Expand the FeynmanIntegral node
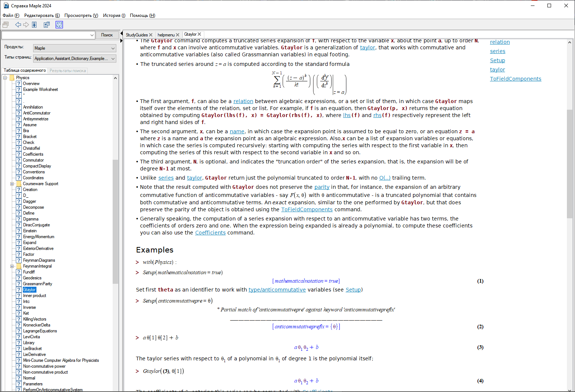 [x=12, y=266]
